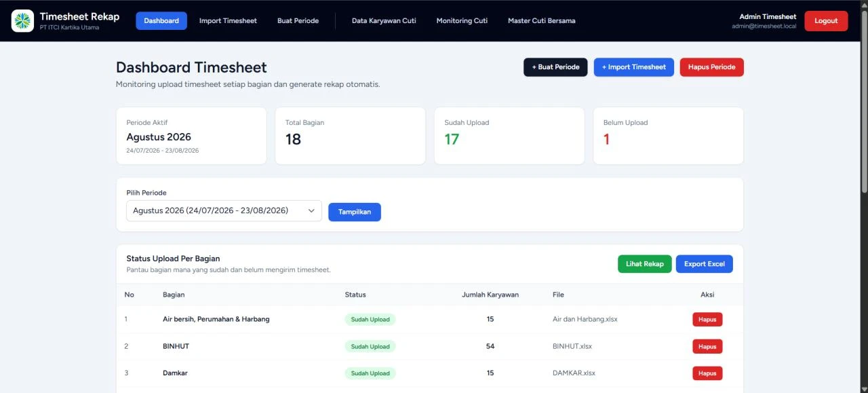Click the BINHUT department name
This screenshot has width=868, height=393.
176,346
